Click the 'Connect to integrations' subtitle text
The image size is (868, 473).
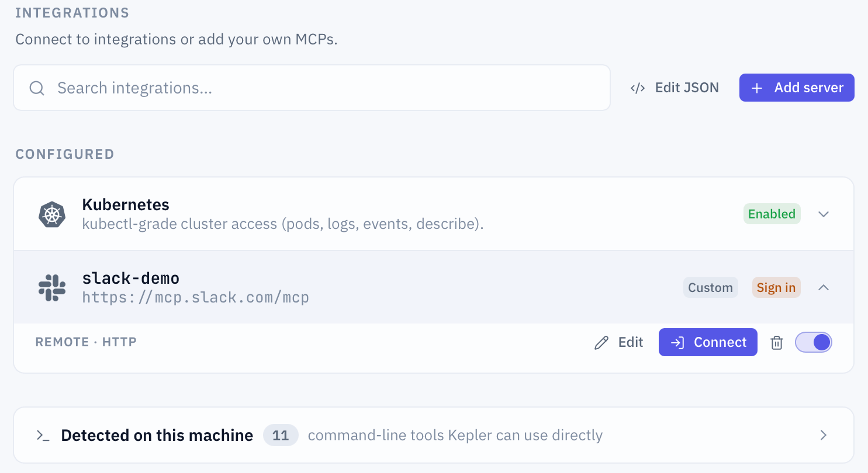pyautogui.click(x=177, y=40)
